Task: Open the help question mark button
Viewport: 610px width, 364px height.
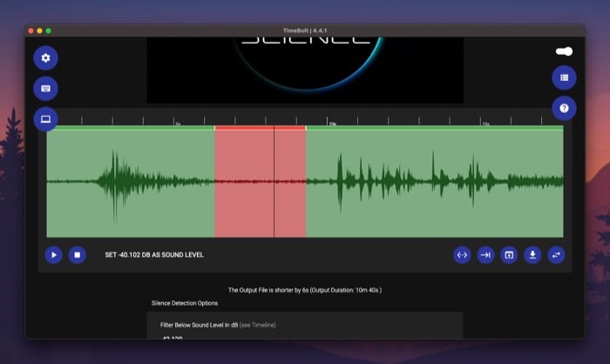Action: [x=564, y=108]
